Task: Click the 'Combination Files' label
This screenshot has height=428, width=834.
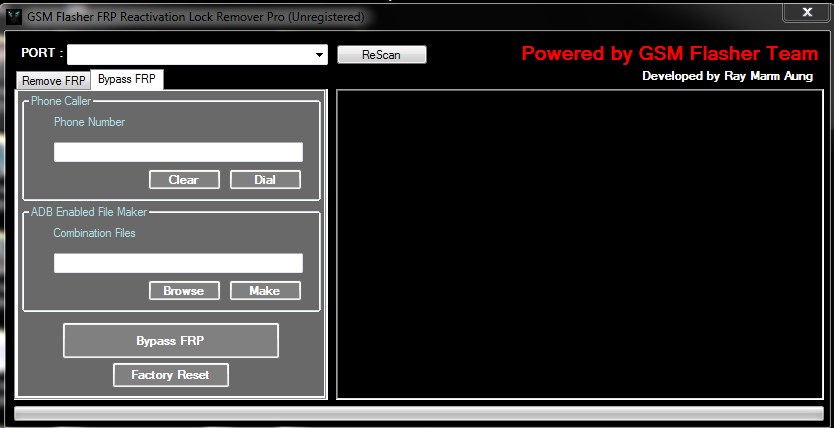Action: (x=94, y=233)
